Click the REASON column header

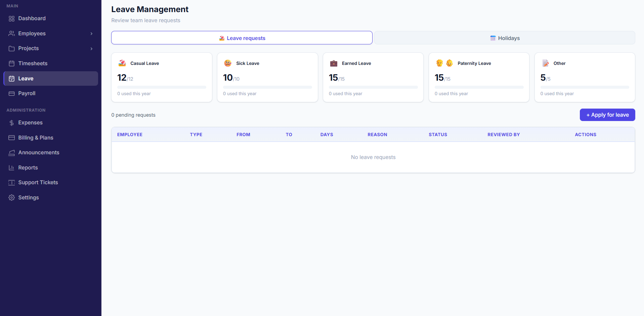377,134
